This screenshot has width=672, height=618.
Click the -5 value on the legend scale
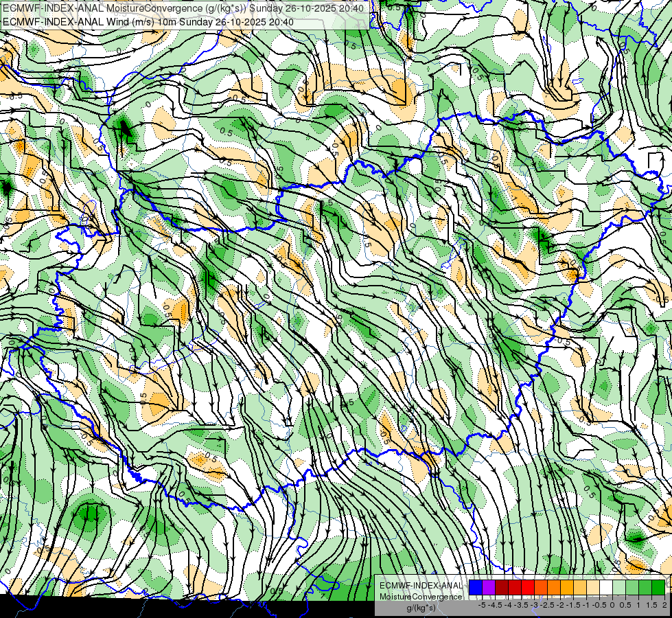[x=482, y=605]
